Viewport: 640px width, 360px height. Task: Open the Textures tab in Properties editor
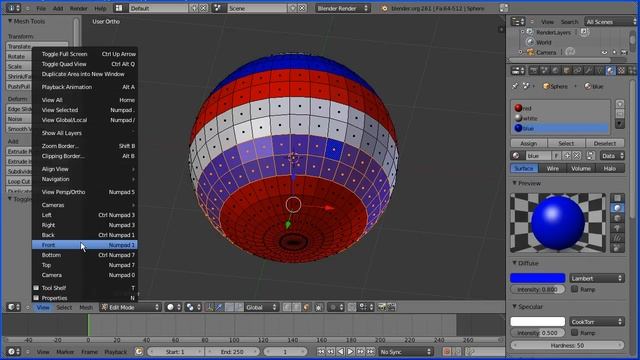pos(621,71)
